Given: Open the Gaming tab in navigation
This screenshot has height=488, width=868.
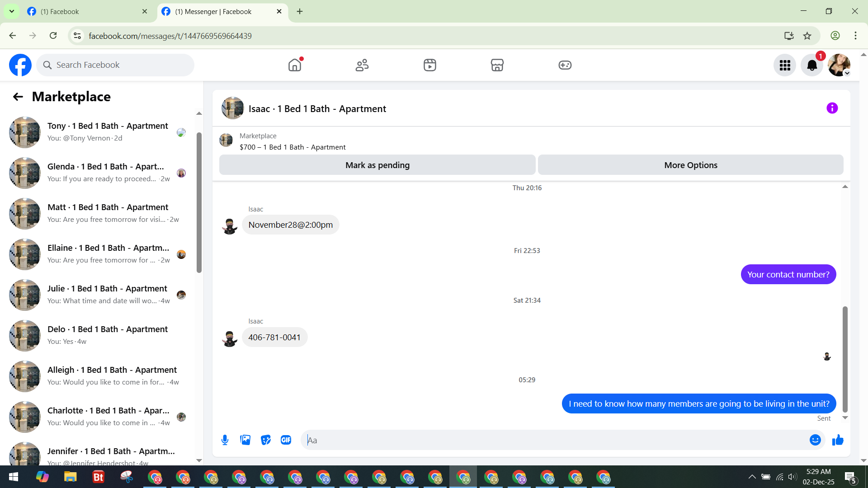Looking at the screenshot, I should coord(565,65).
